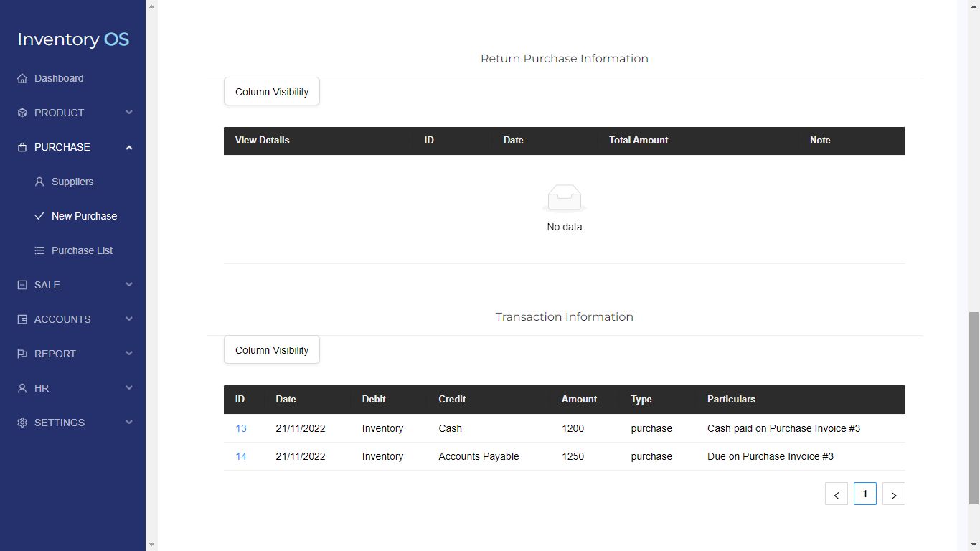The height and width of the screenshot is (551, 980).
Task: Expand the SALE menu chevron
Action: click(x=129, y=285)
